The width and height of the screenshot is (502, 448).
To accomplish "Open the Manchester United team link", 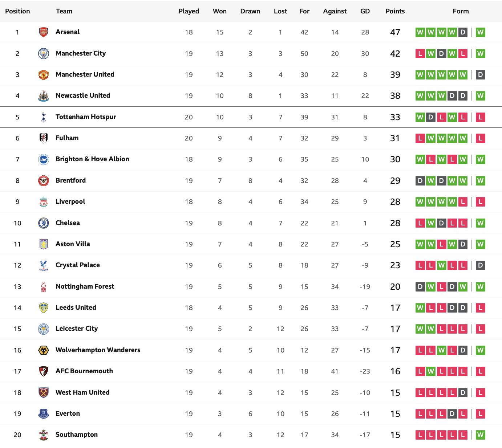I will coord(85,74).
